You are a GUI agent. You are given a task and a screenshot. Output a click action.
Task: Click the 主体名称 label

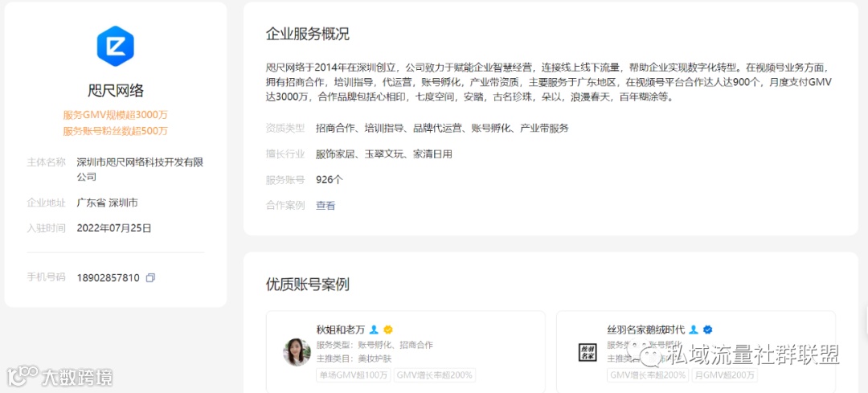(x=46, y=162)
